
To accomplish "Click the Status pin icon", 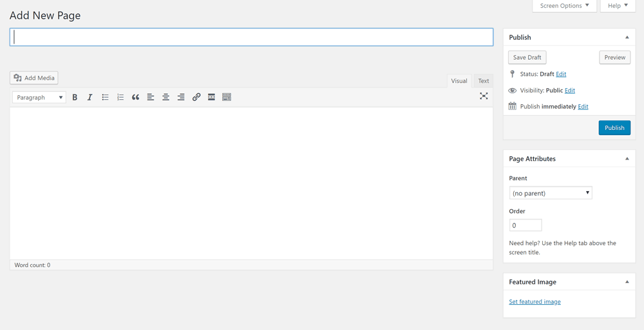I will (512, 74).
